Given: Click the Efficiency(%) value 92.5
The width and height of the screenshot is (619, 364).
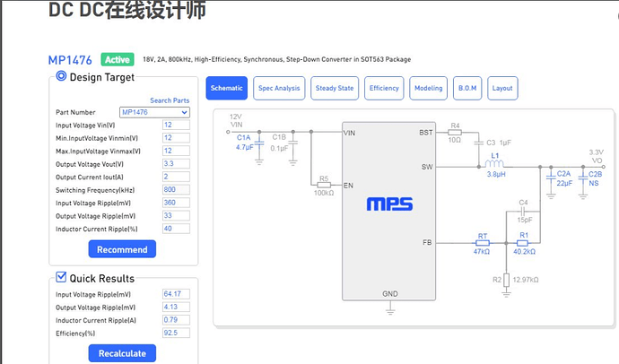Looking at the screenshot, I should [176, 333].
